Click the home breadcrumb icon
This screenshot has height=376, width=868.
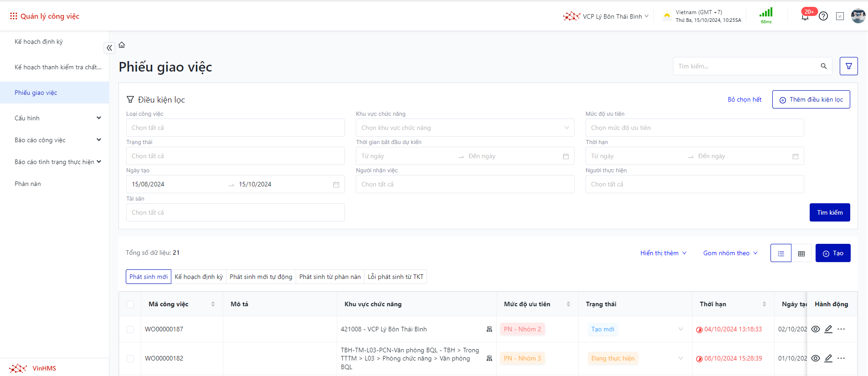coord(122,45)
